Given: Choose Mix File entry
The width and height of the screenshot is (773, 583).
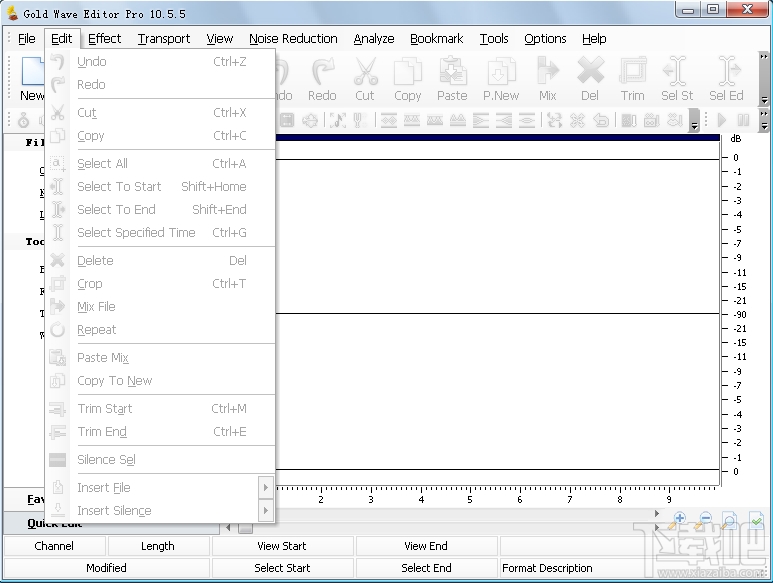Looking at the screenshot, I should coord(160,307).
